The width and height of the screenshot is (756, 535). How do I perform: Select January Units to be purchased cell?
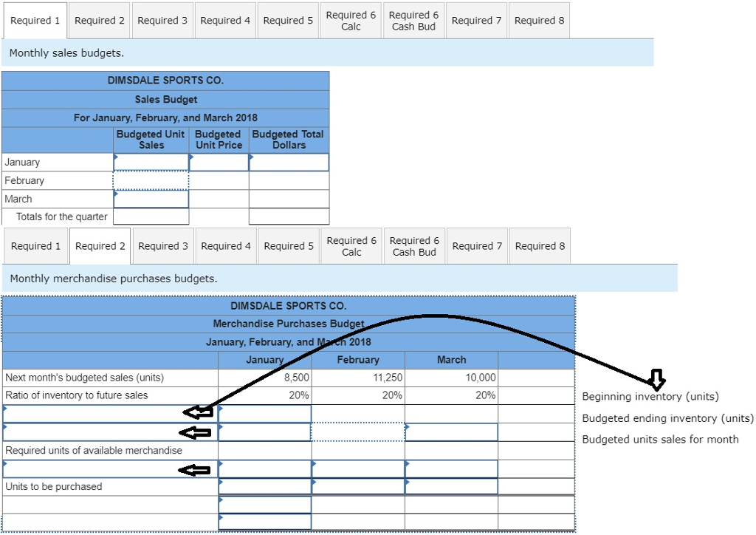click(x=265, y=486)
